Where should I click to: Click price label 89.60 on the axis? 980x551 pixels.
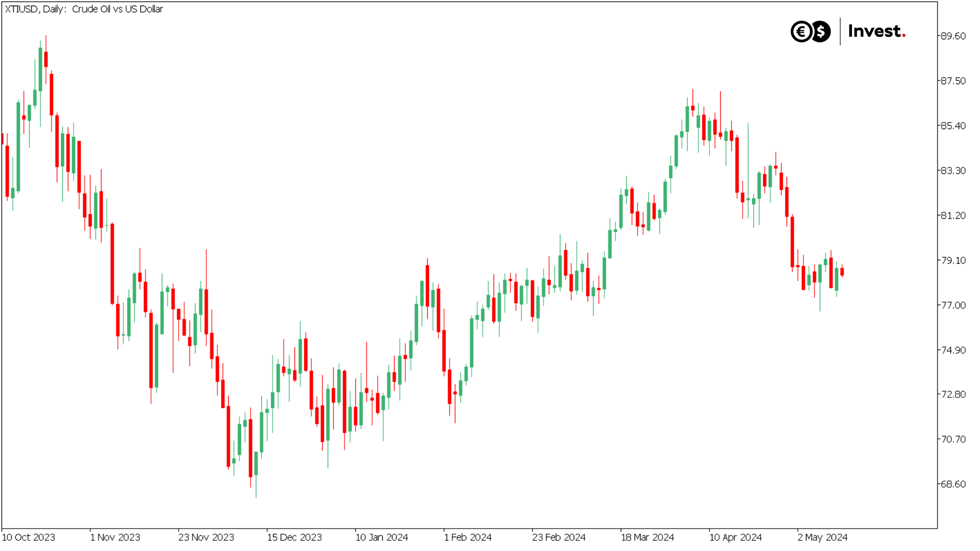953,36
